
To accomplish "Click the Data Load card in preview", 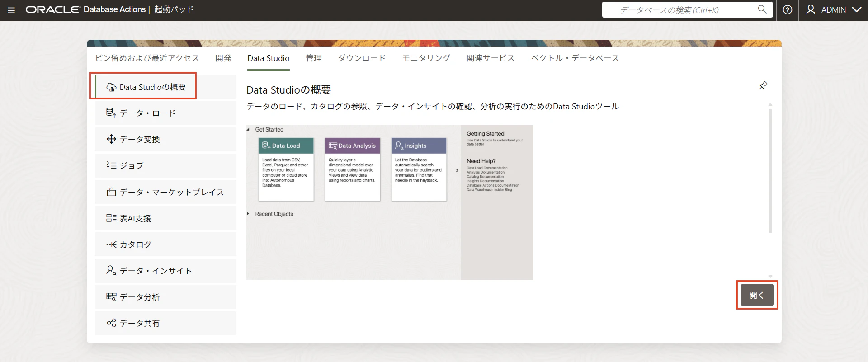I will 286,169.
